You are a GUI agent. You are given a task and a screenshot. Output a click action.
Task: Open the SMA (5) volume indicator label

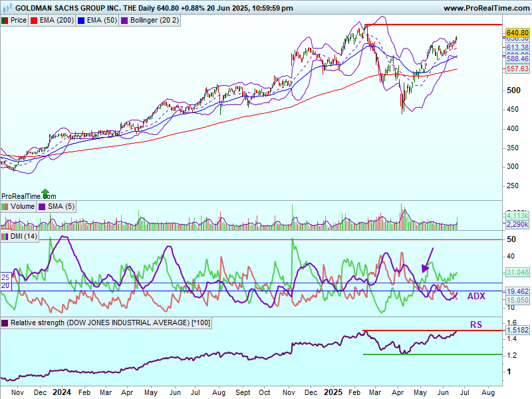[x=61, y=207]
